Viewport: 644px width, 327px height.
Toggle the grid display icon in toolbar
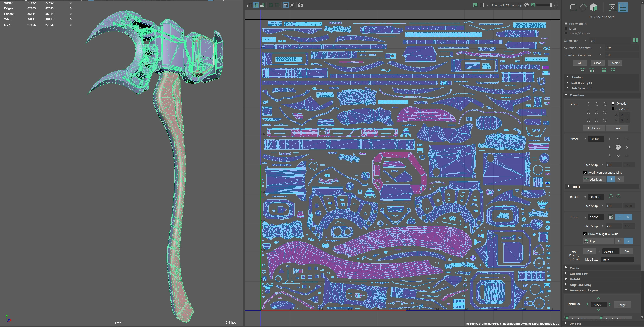pyautogui.click(x=286, y=5)
